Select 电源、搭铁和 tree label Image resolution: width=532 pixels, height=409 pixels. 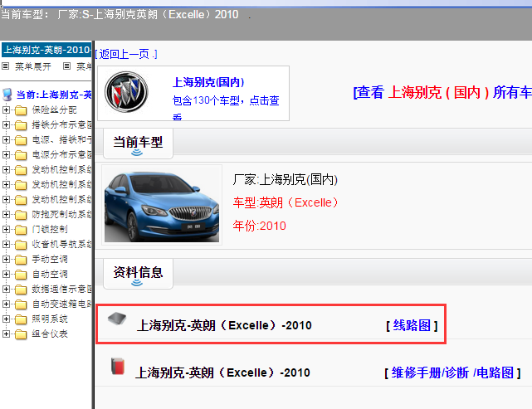[61, 139]
